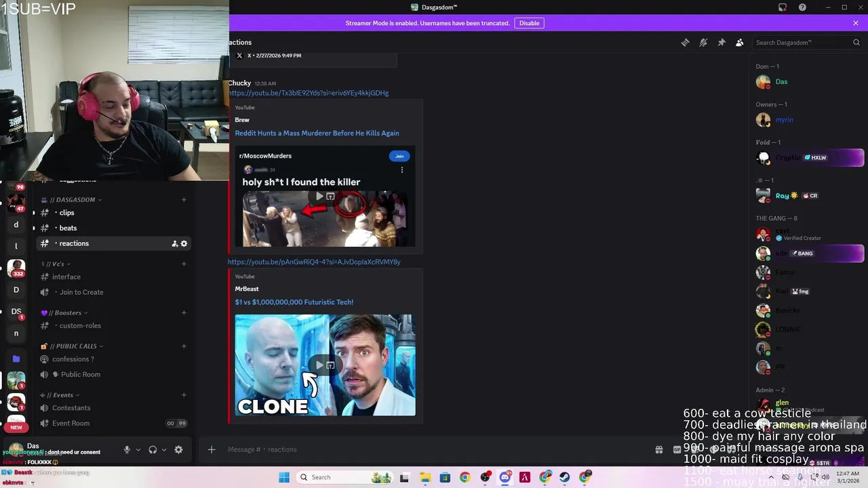Collapse the // PUBLIC CALLS category

72,346
